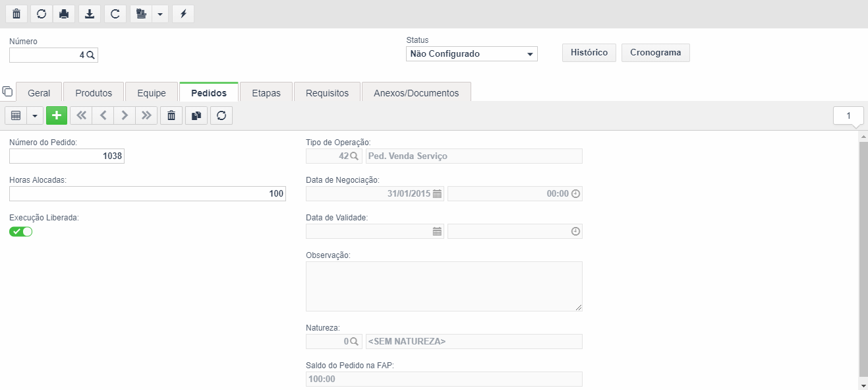
Task: Click the printer icon in top toolbar
Action: click(x=64, y=14)
